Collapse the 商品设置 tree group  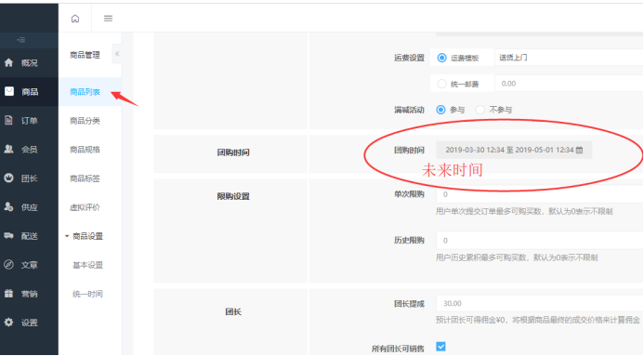click(67, 236)
